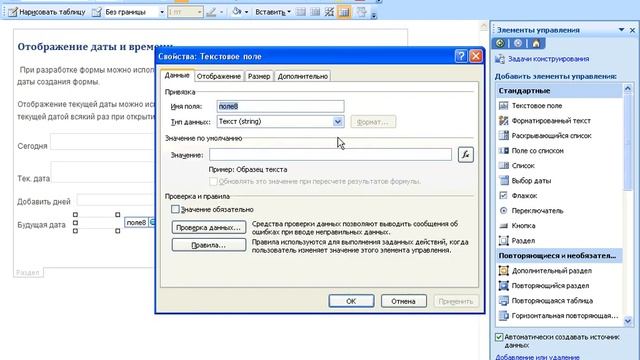Open the pen color dropdown arrow
Viewport: 640px width, 360px height.
tap(222, 12)
